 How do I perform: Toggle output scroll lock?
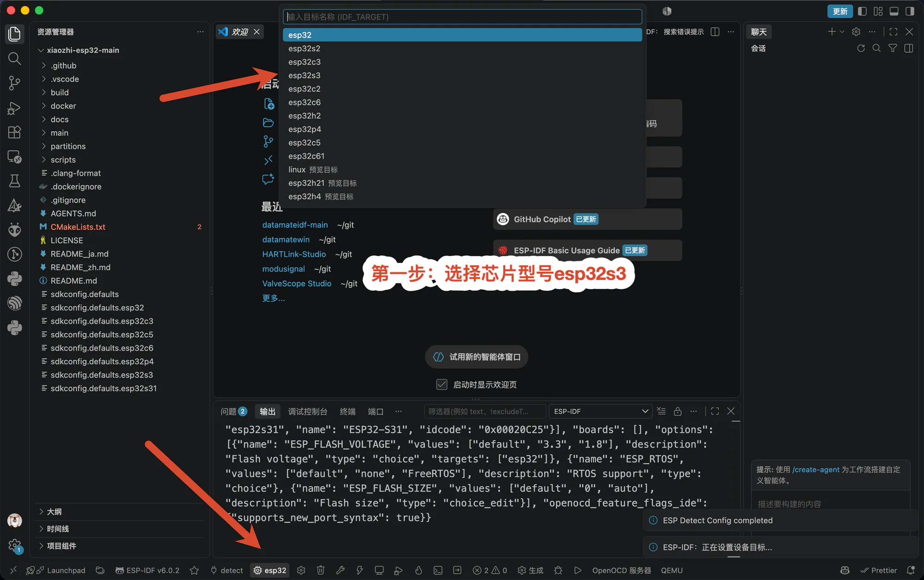pyautogui.click(x=678, y=411)
